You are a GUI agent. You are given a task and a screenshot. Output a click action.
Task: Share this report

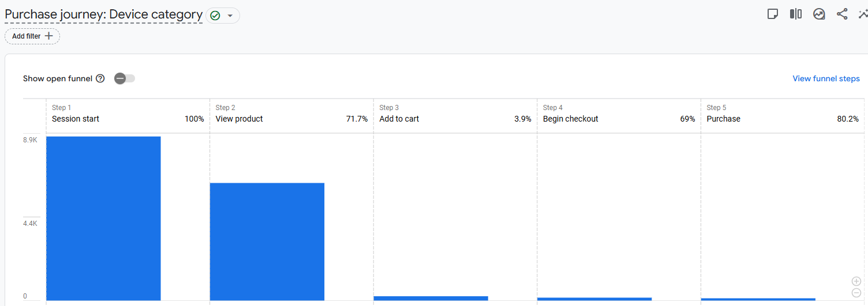pyautogui.click(x=842, y=14)
